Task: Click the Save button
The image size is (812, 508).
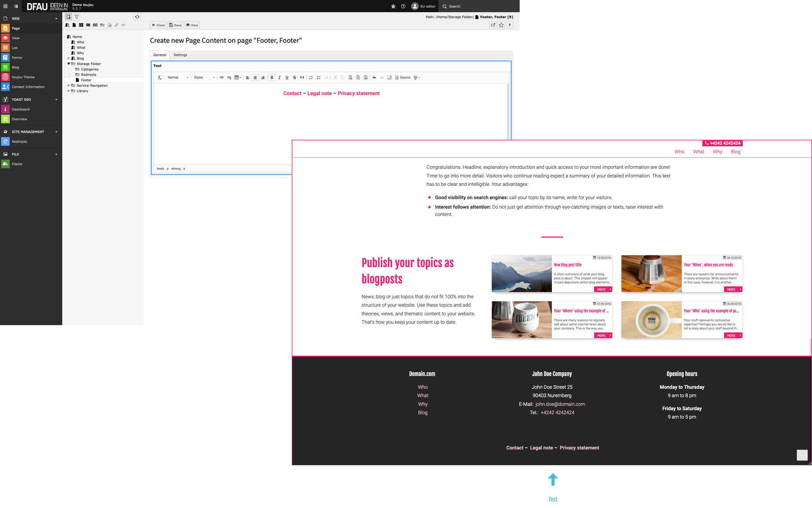Action: point(175,25)
